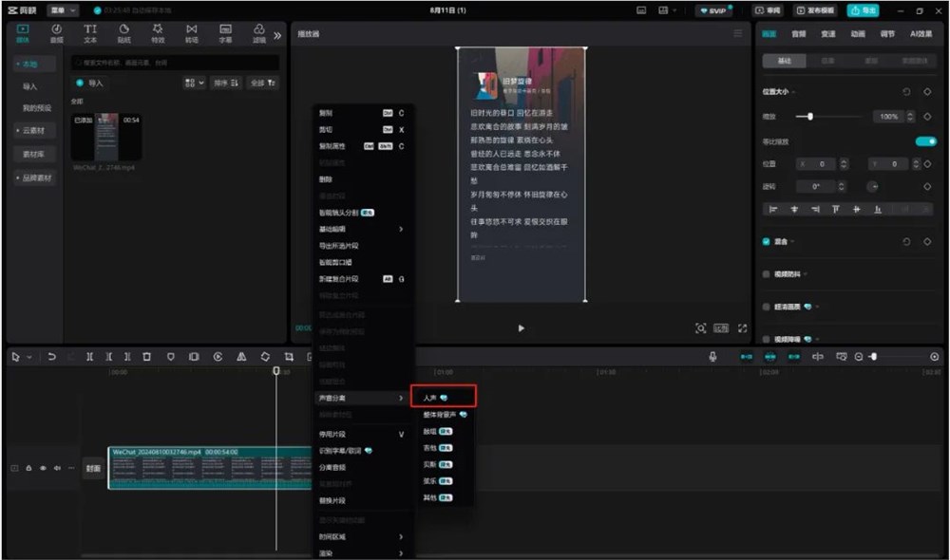Select 人声 in the sound separation submenu

(444, 397)
